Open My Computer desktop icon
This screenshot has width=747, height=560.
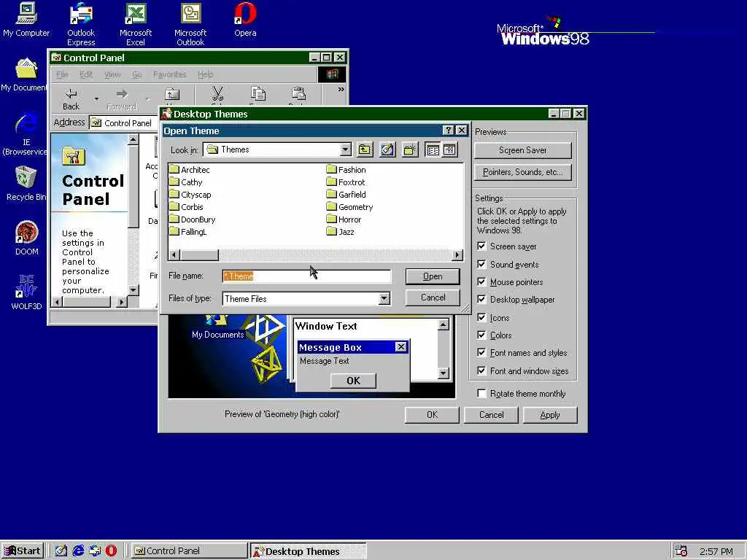point(26,20)
